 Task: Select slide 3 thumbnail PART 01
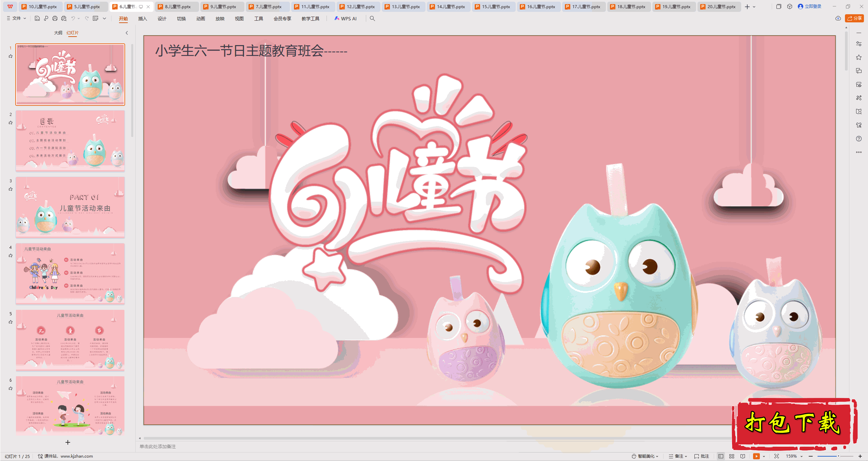click(70, 207)
